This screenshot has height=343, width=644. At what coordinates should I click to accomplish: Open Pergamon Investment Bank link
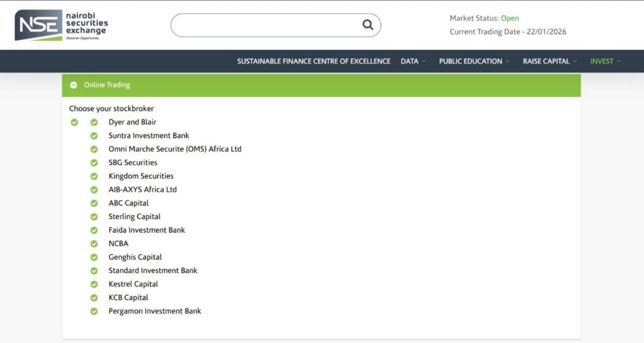coord(155,311)
